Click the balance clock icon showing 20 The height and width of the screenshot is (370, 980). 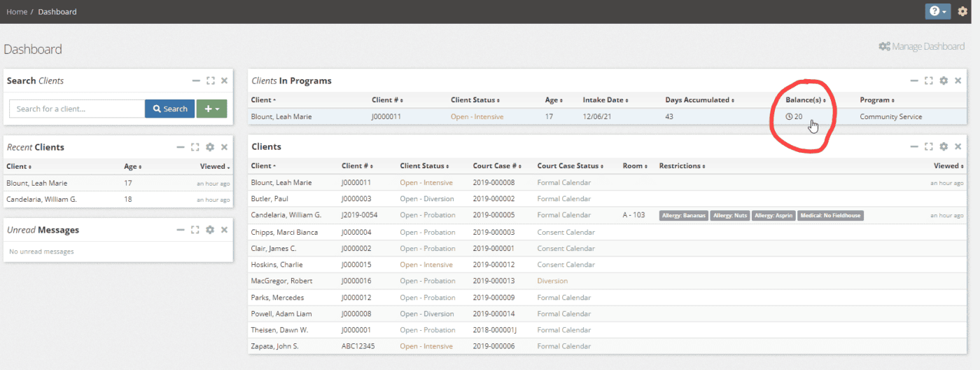point(790,116)
